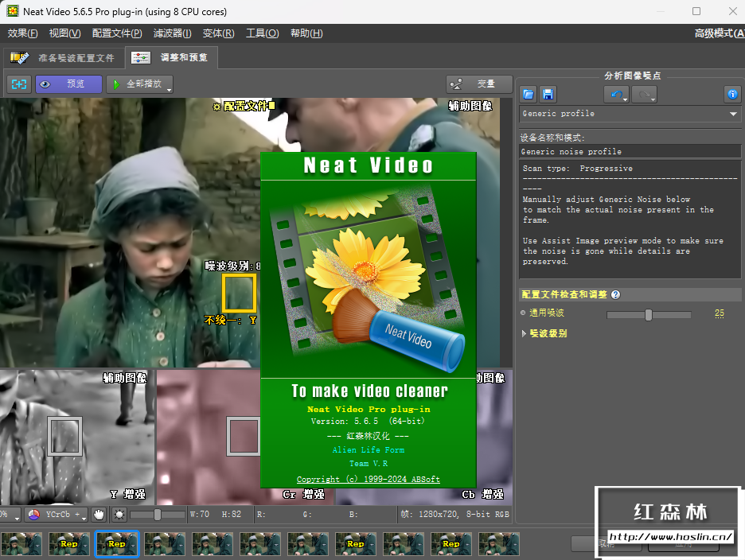Click the 通用噪波 slider handle
The image size is (745, 560).
(x=649, y=315)
